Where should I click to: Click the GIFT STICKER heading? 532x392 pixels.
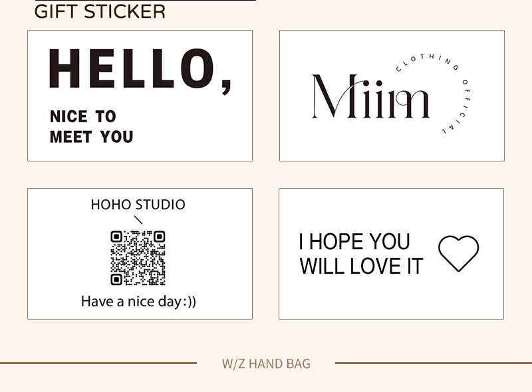pos(100,11)
